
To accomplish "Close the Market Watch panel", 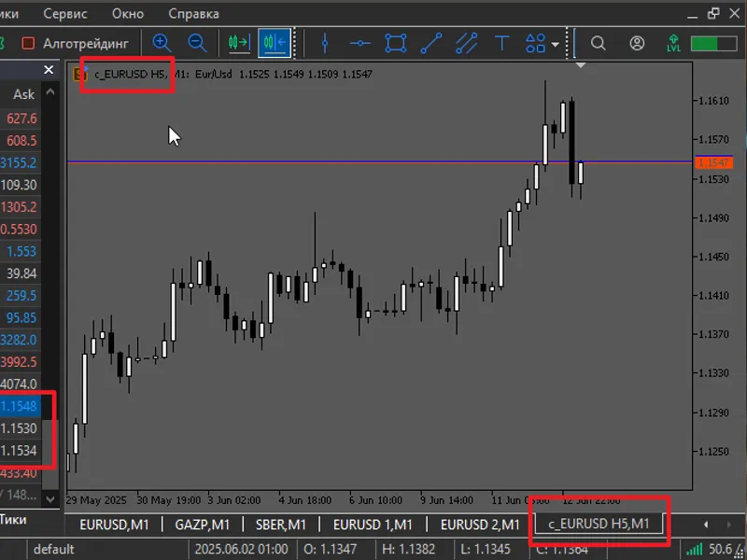I will [49, 70].
